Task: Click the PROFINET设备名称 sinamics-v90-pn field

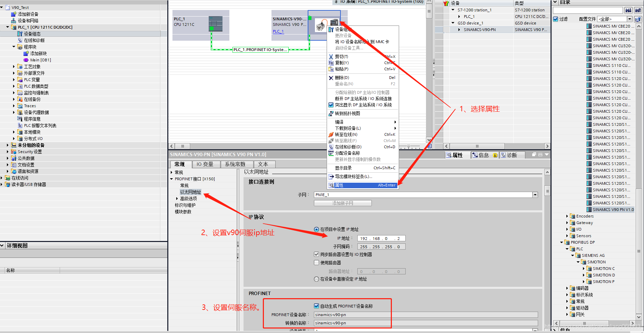Action: pos(426,315)
